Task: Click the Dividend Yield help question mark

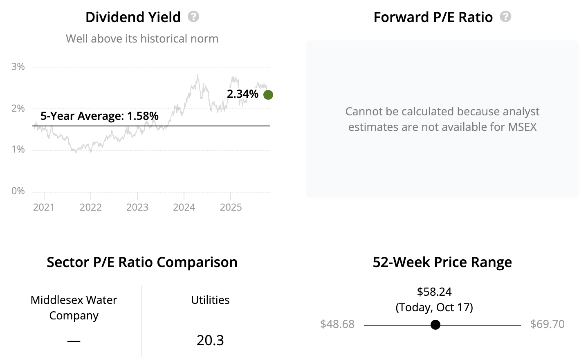Action: (x=193, y=17)
